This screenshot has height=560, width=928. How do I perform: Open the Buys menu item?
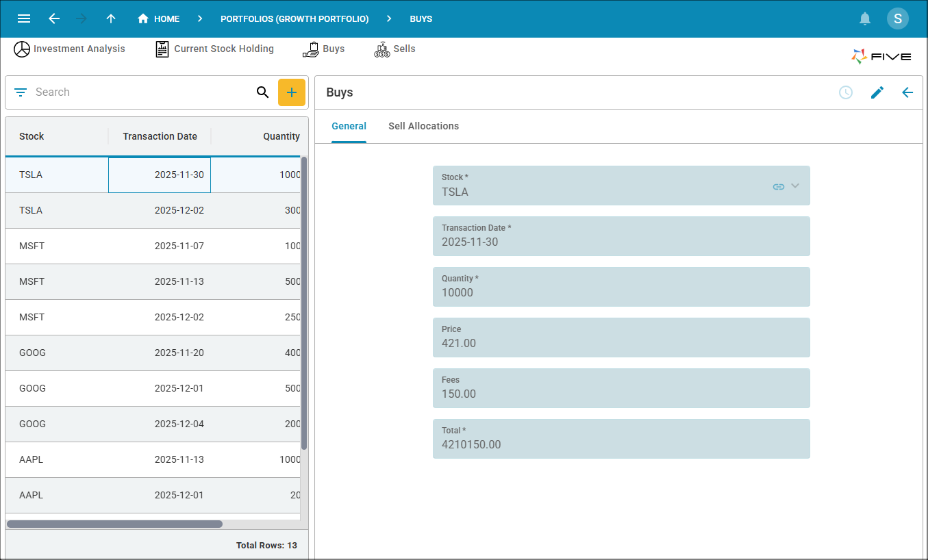[x=323, y=49]
